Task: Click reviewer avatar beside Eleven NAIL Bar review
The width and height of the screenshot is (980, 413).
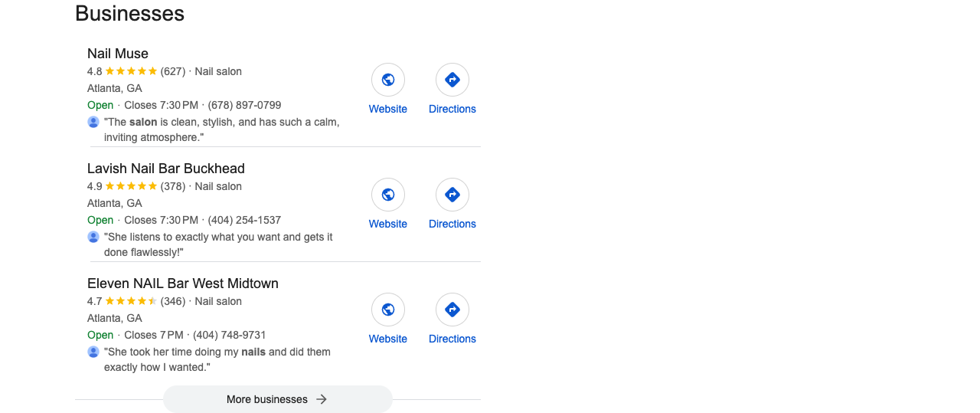Action: click(93, 352)
